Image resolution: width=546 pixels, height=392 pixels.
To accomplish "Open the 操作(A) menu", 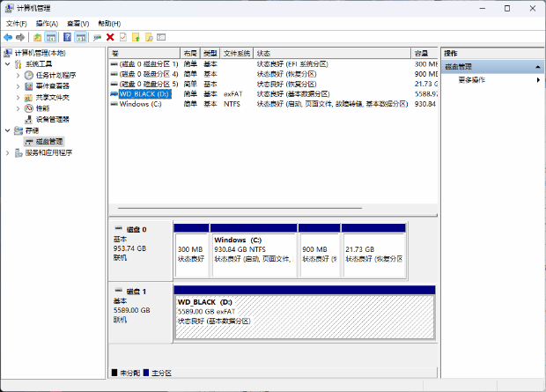I will 47,24.
